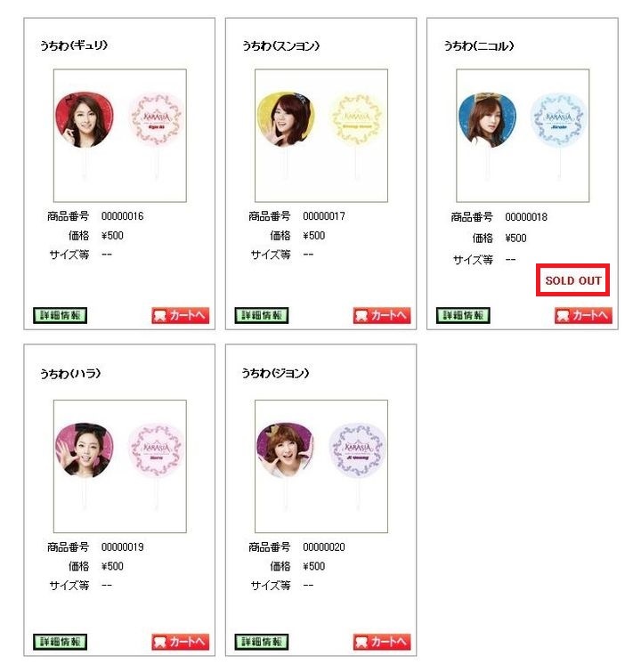Click the purple fan photo for item 00000020
This screenshot has width=641, height=672.
click(321, 466)
